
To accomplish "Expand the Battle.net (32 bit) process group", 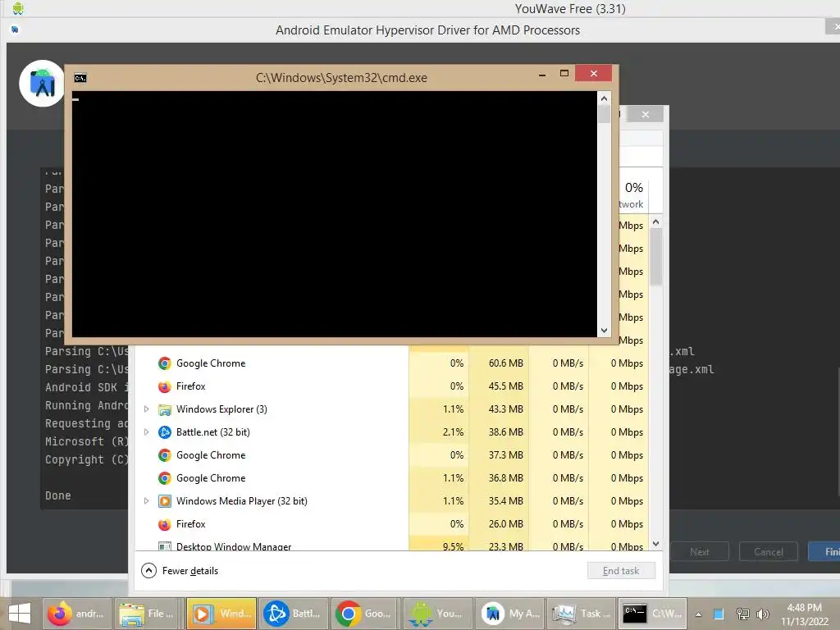I will tap(146, 432).
